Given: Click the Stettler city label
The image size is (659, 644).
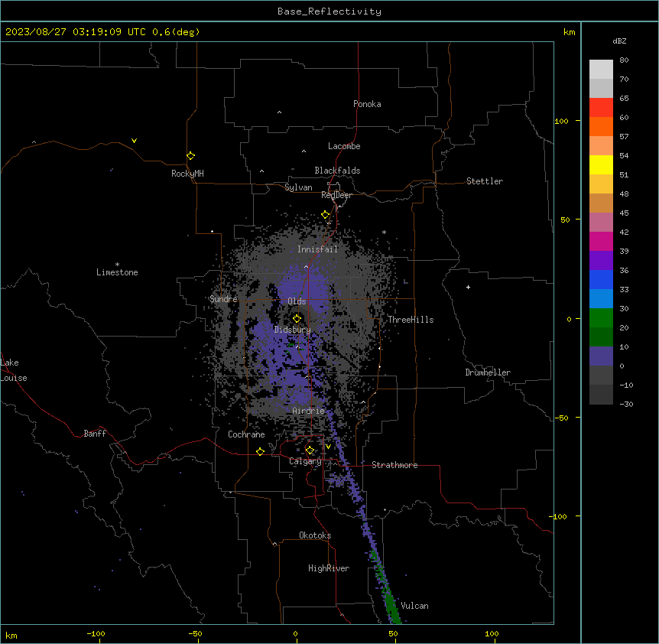Looking at the screenshot, I should click(x=484, y=181).
